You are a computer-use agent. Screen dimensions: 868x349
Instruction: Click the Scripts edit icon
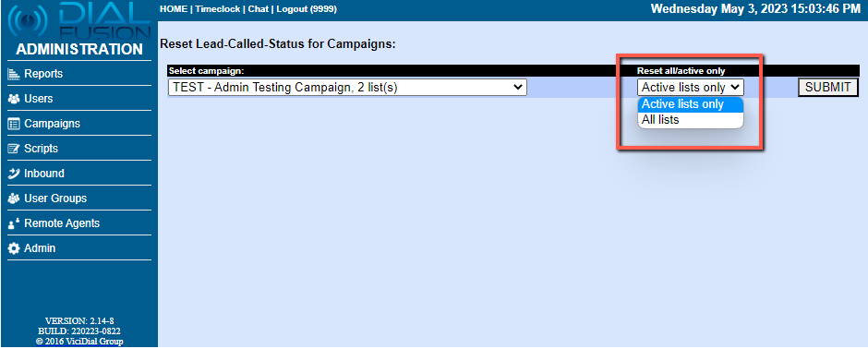click(x=14, y=149)
